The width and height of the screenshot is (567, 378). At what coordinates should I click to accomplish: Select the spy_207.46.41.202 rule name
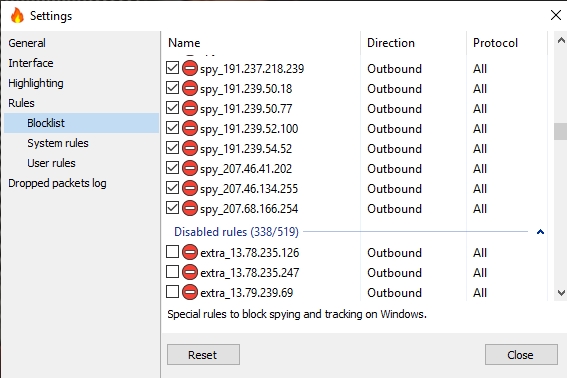(246, 169)
